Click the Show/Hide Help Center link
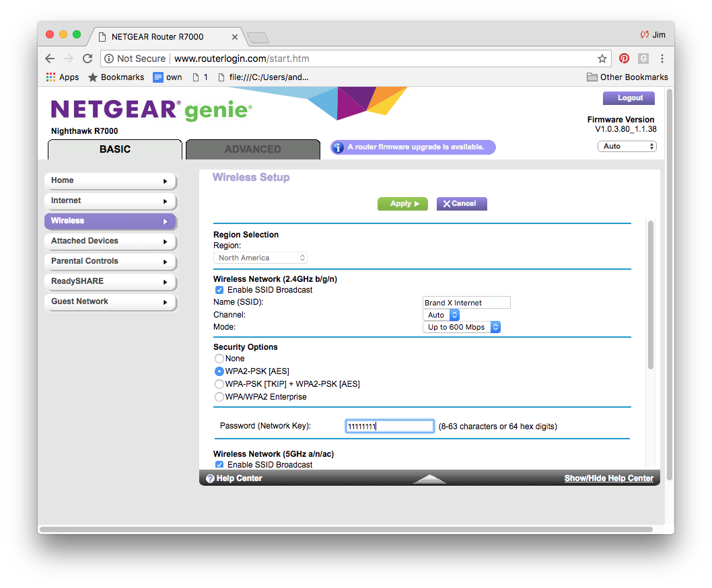The image size is (712, 588). coord(609,478)
